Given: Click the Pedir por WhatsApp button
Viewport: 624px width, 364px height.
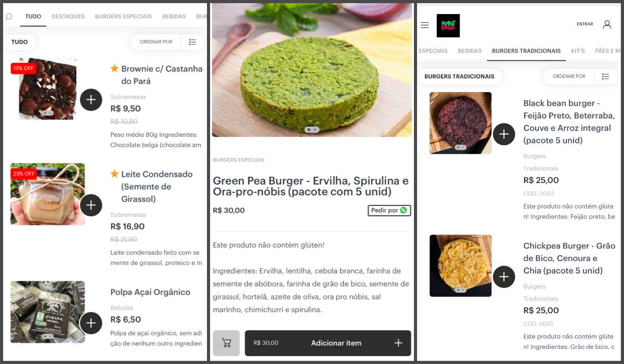Looking at the screenshot, I should pyautogui.click(x=389, y=211).
